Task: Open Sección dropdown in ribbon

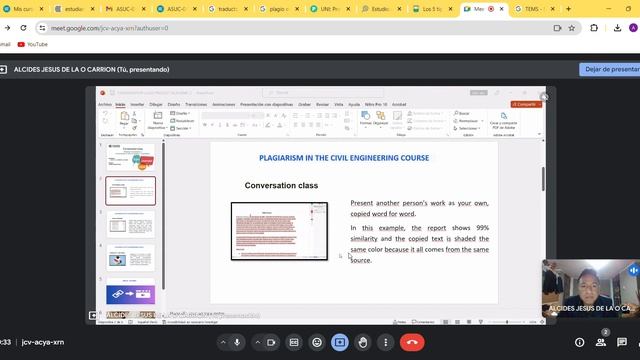Action: pyautogui.click(x=181, y=128)
